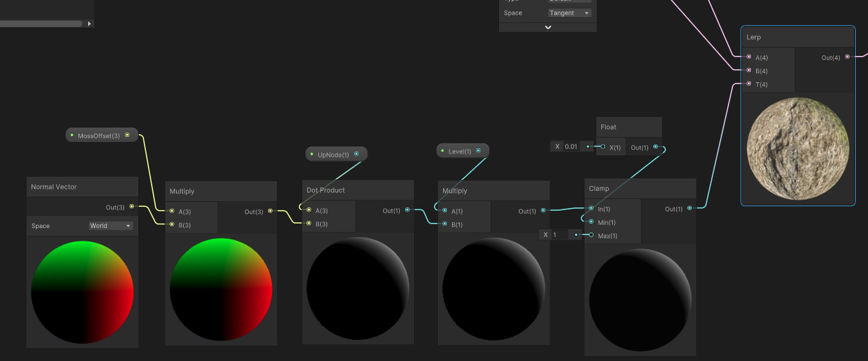The width and height of the screenshot is (868, 361).
Task: Click the B(3) port on Dot Product node
Action: [x=309, y=224]
